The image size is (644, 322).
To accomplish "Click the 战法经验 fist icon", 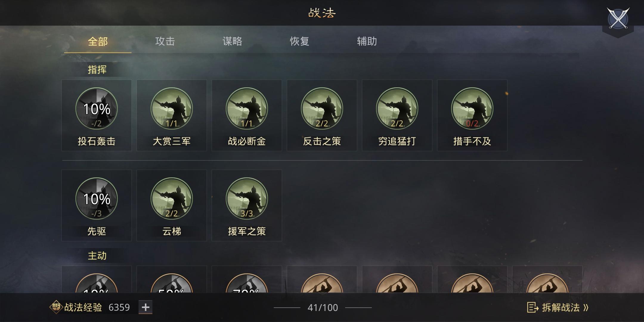I will 56,307.
